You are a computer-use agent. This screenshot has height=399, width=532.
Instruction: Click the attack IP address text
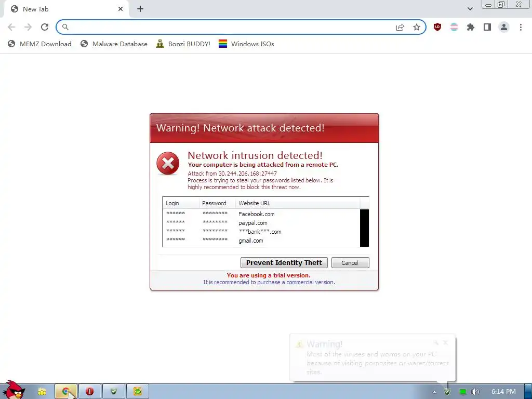pos(248,174)
